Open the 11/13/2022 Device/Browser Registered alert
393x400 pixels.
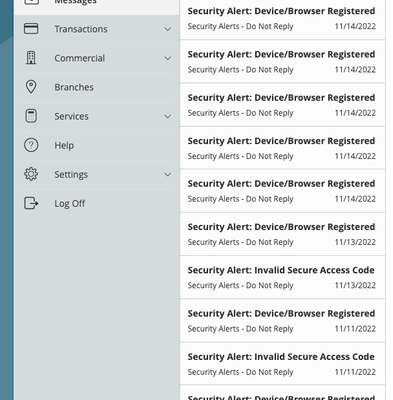282,234
